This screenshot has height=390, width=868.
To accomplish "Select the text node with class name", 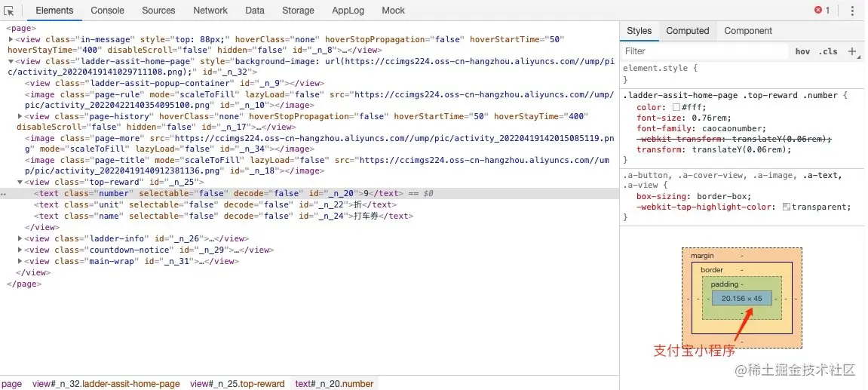I will 224,216.
